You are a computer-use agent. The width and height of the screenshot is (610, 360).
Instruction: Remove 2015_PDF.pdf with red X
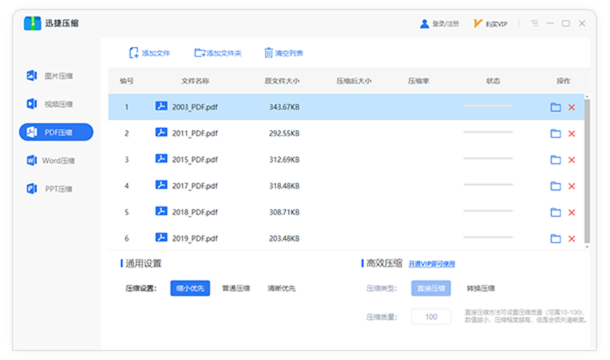pos(571,160)
